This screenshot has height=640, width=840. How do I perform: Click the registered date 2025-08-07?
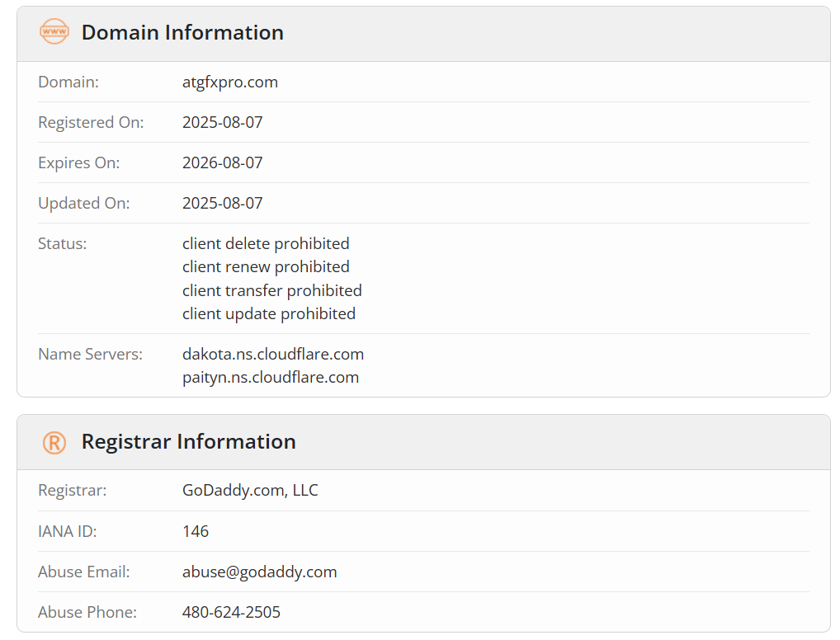click(x=222, y=122)
